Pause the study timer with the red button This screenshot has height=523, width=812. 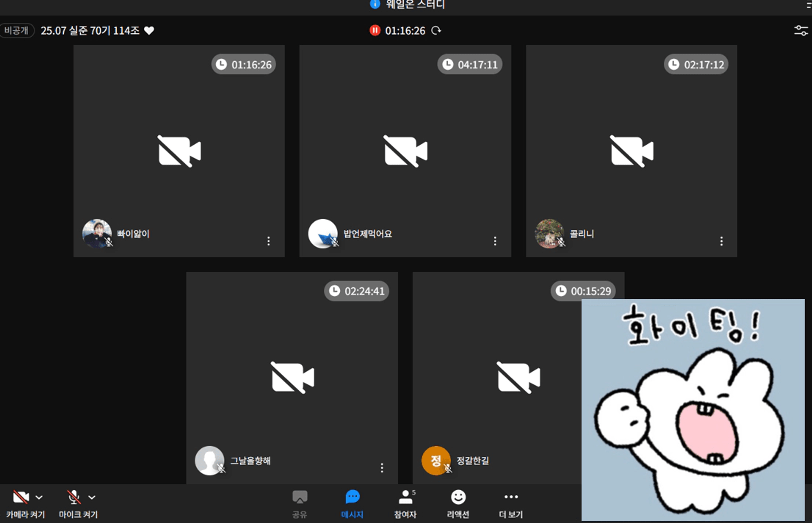coord(375,30)
